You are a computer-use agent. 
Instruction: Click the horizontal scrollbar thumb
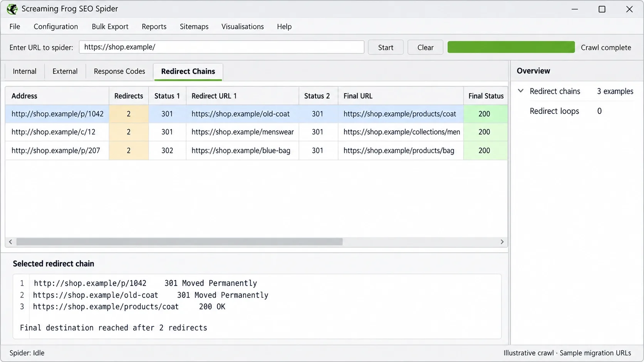pyautogui.click(x=179, y=242)
